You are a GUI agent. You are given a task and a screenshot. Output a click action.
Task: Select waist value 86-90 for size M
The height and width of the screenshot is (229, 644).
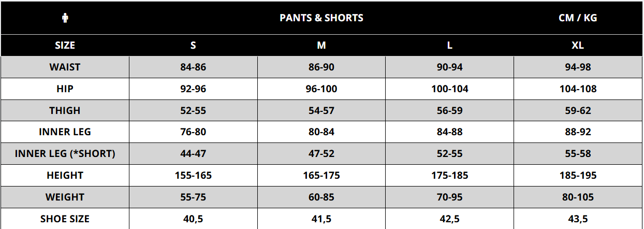(x=321, y=67)
